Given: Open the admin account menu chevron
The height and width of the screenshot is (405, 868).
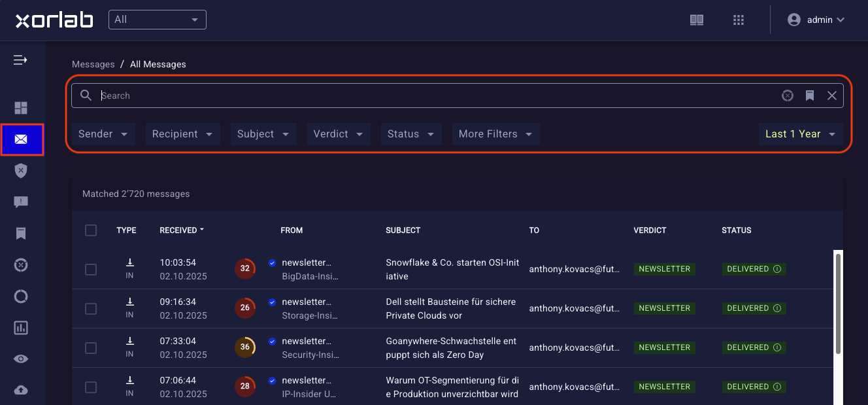Looking at the screenshot, I should [x=841, y=20].
